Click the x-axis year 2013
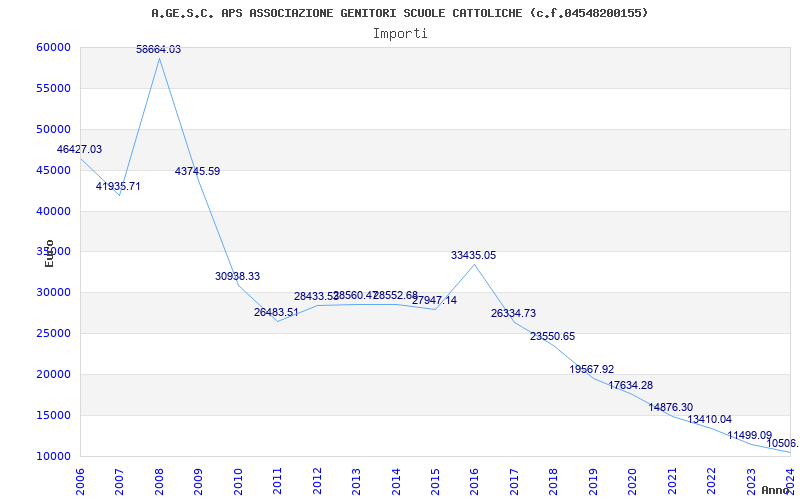Screen dimensions: 800x500 click(356, 480)
